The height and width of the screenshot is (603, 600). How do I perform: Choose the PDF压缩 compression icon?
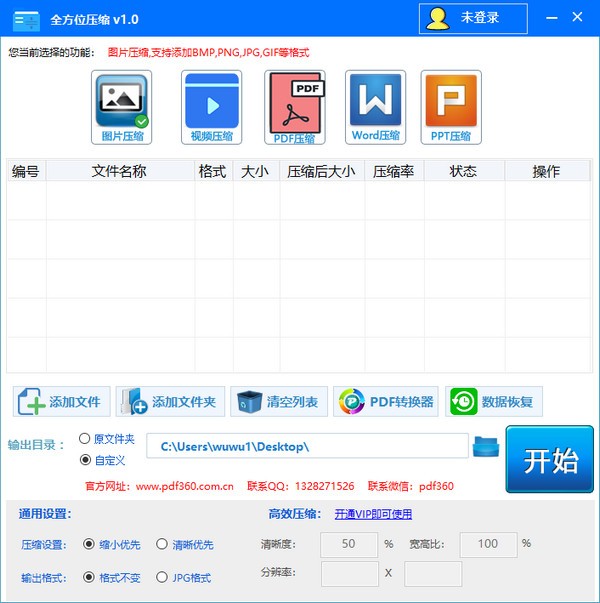295,107
